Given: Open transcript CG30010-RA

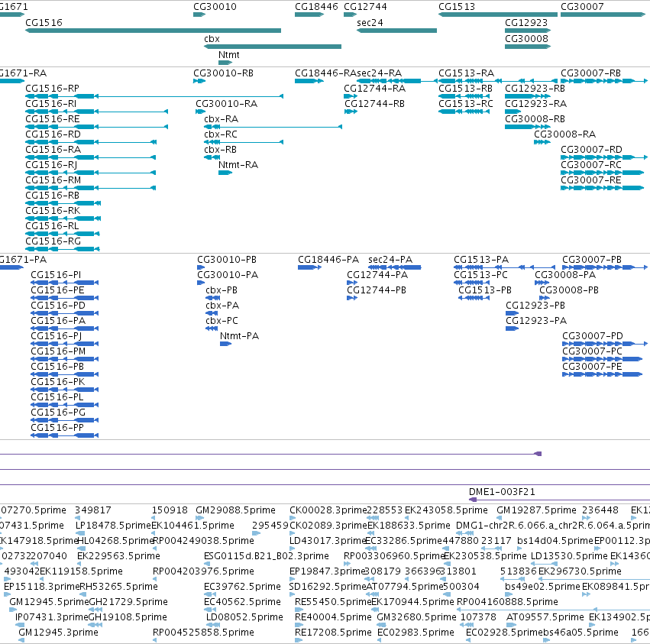Looking at the screenshot, I should click(x=227, y=104).
